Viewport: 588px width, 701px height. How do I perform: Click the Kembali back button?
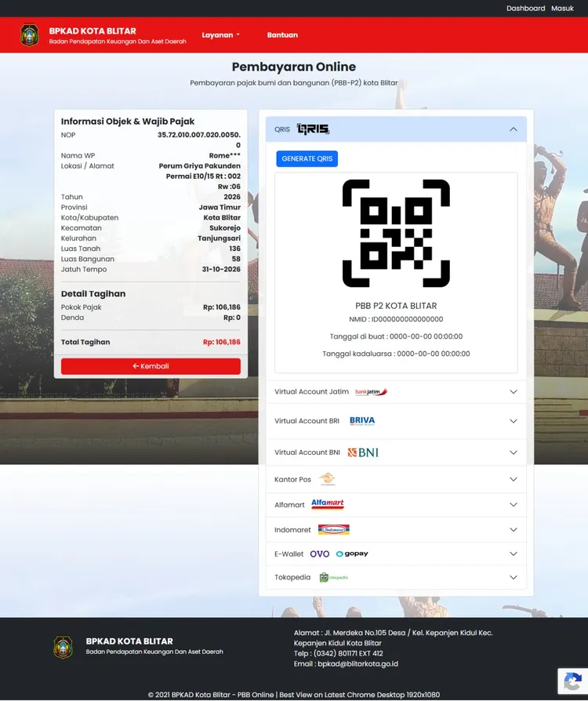[x=151, y=366]
